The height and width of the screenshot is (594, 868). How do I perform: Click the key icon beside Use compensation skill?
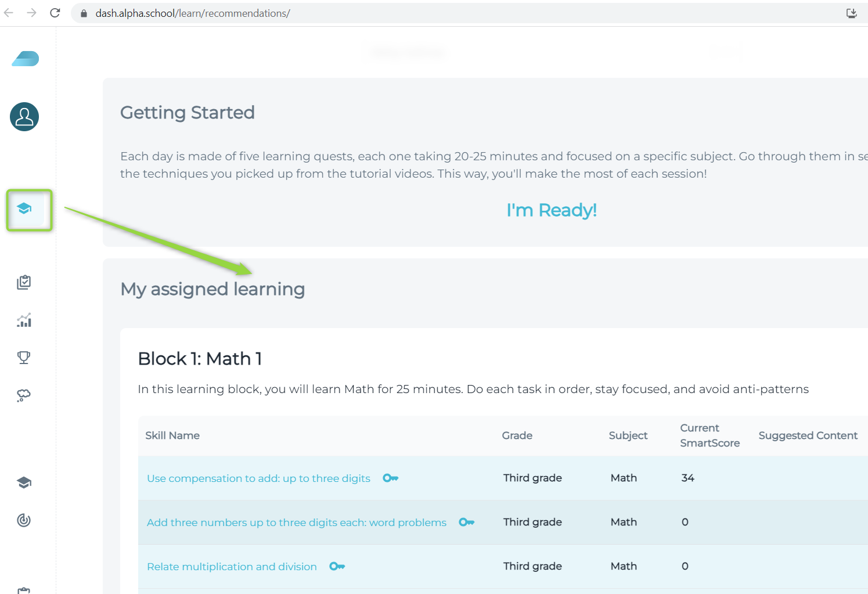point(390,478)
